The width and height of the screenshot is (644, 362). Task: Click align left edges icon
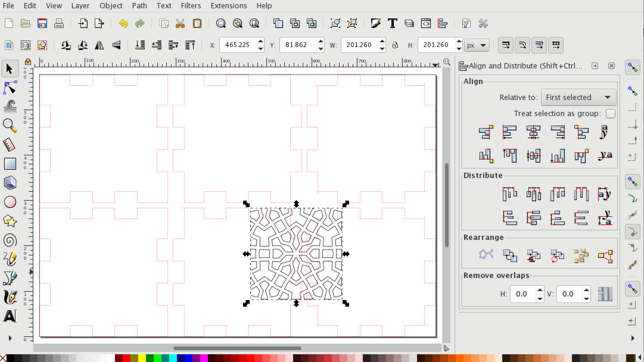tap(509, 131)
